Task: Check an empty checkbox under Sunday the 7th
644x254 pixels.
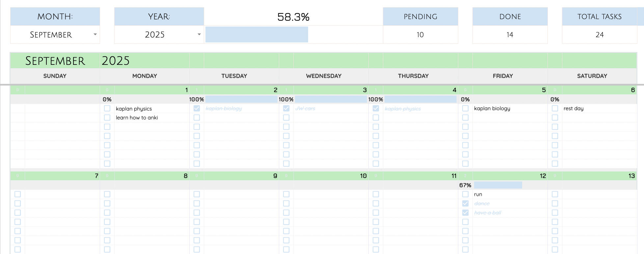Action: coord(17,194)
